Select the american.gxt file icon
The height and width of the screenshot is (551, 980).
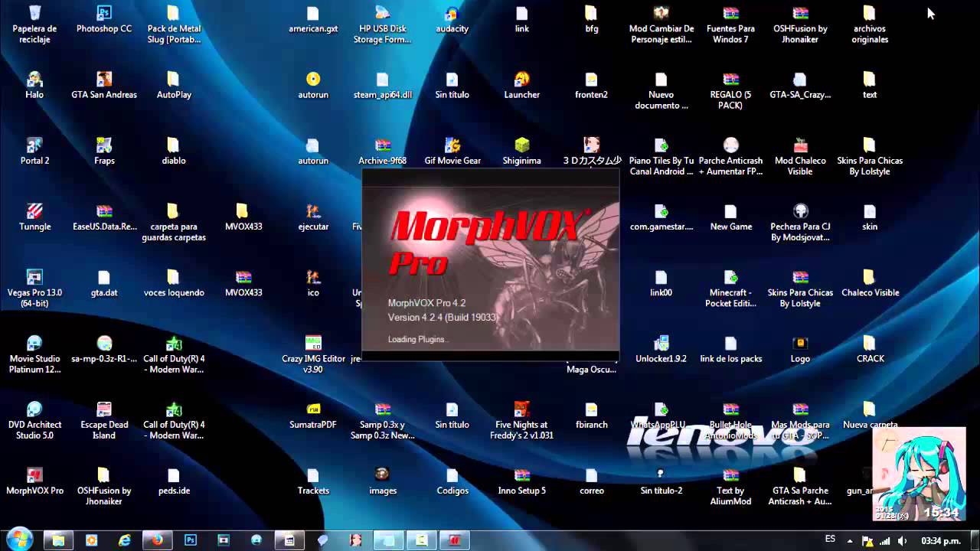[313, 20]
